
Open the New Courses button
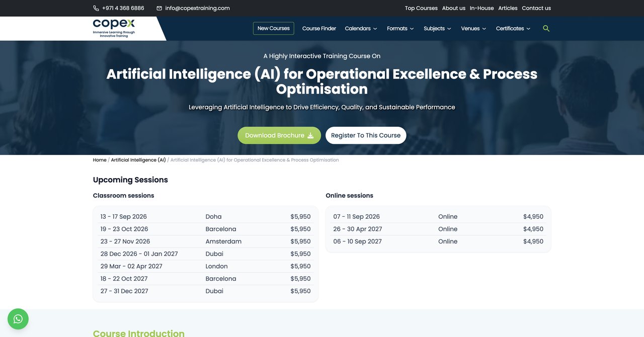tap(274, 29)
